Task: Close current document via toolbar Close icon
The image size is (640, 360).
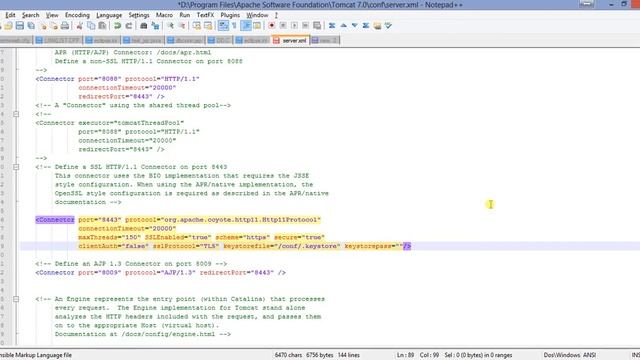Action: [43, 26]
